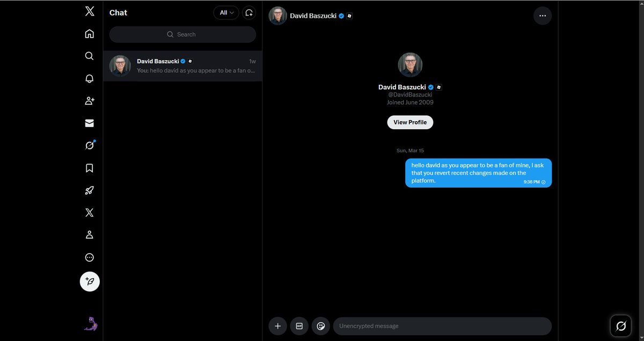This screenshot has width=644, height=341.
Task: Click David Baszucki avatar in chat list
Action: (120, 66)
